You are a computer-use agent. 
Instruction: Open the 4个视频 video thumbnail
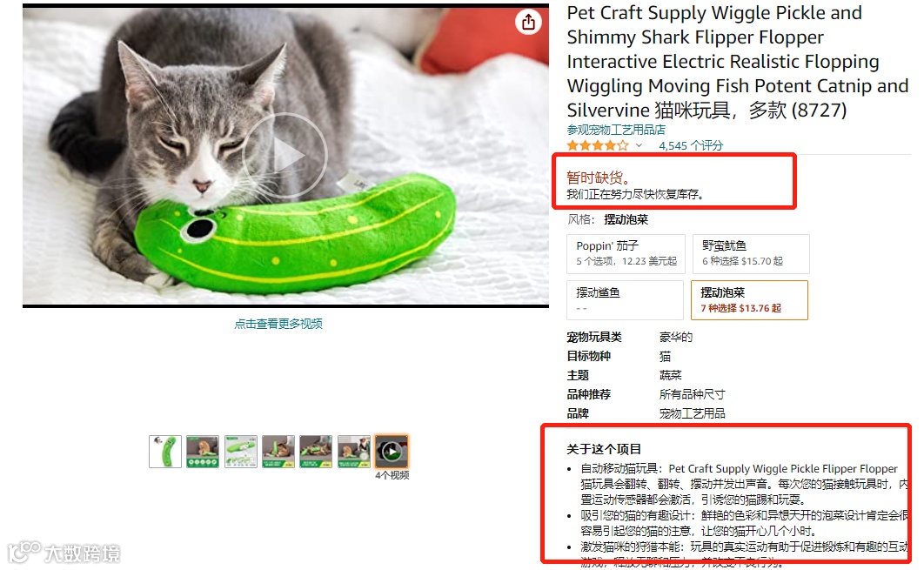pos(392,452)
